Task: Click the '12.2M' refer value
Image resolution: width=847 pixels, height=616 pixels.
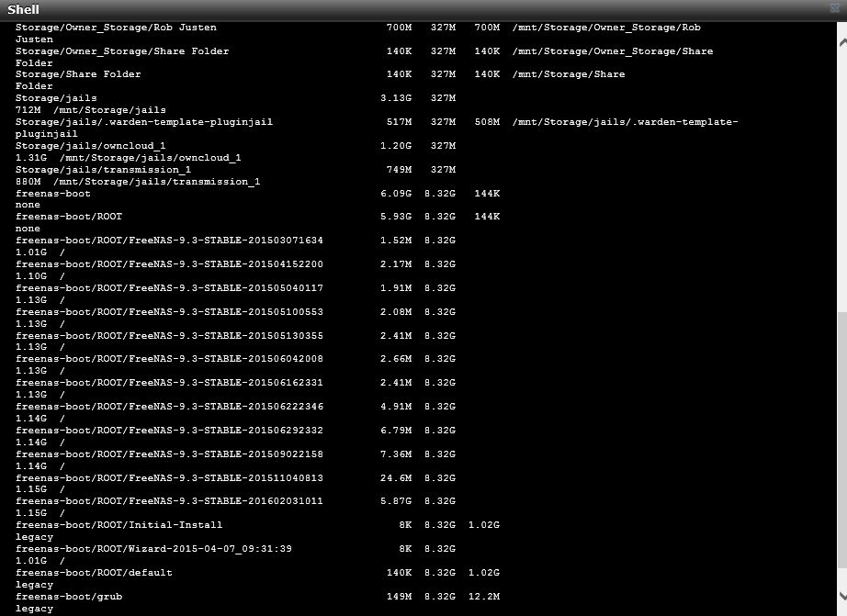Action: coord(484,597)
